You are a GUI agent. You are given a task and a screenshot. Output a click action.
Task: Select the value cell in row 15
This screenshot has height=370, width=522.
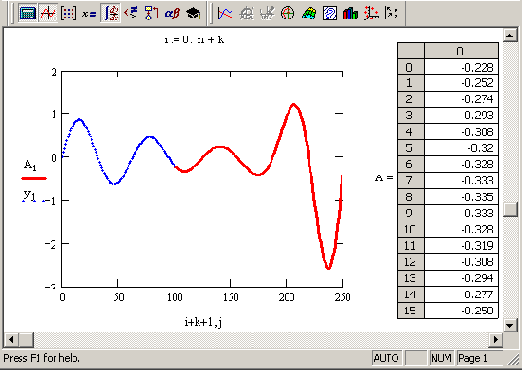(461, 311)
